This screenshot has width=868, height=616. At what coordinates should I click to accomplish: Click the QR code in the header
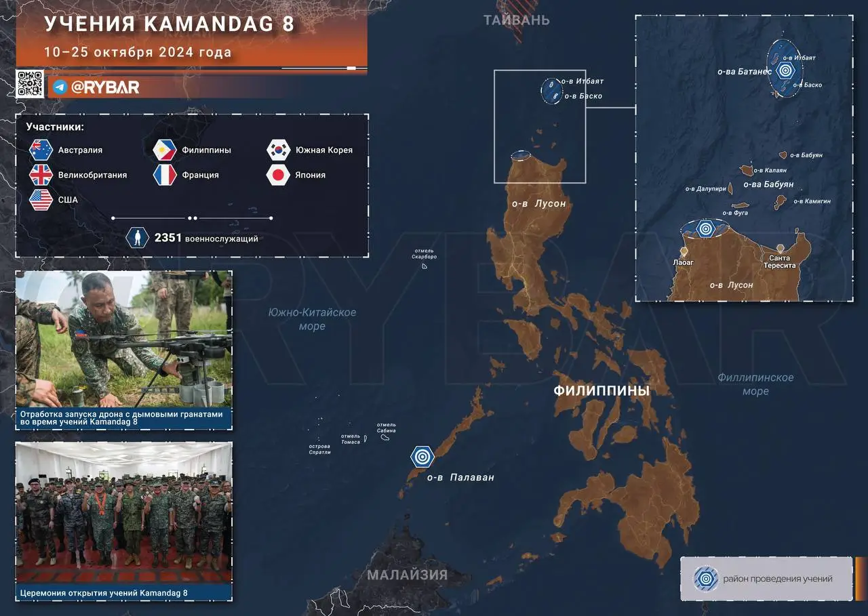[31, 83]
